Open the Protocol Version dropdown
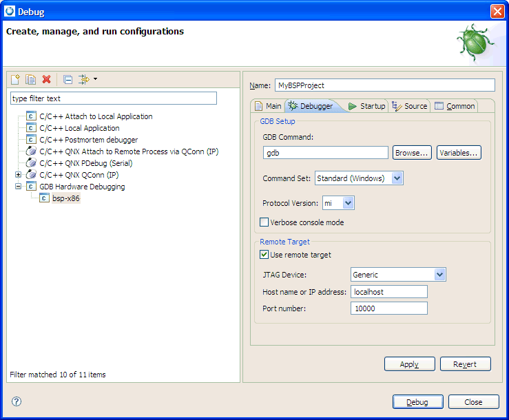Screen dimensions: 509x420 pos(348,203)
